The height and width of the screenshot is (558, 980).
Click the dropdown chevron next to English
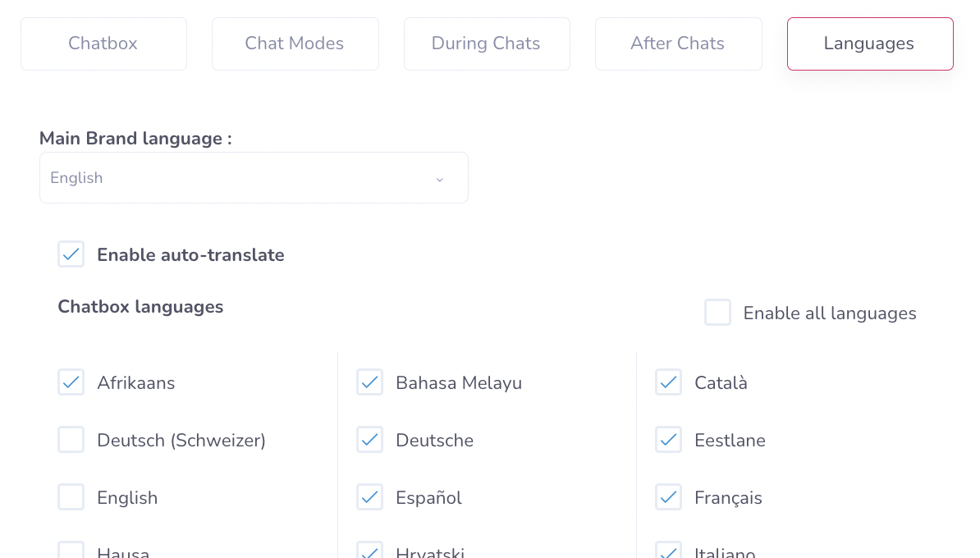[x=440, y=179]
